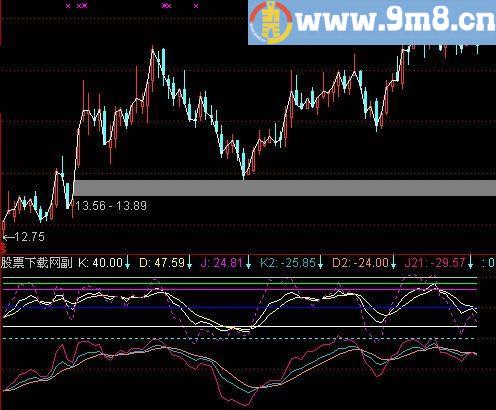The width and height of the screenshot is (496, 410).
Task: Click the down arrow after D2: -24.00
Action: pos(393,263)
